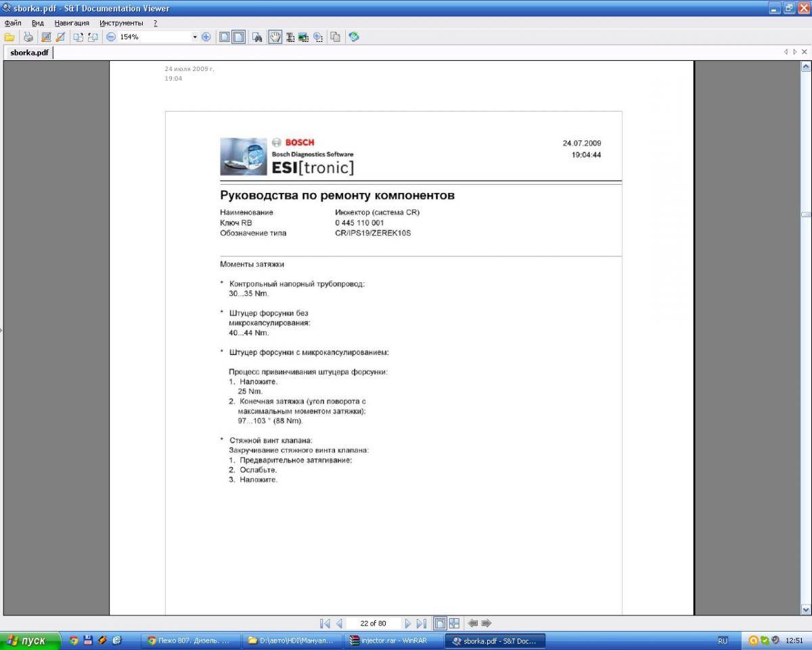Toggle fit page width in toolbar

pyautogui.click(x=238, y=37)
